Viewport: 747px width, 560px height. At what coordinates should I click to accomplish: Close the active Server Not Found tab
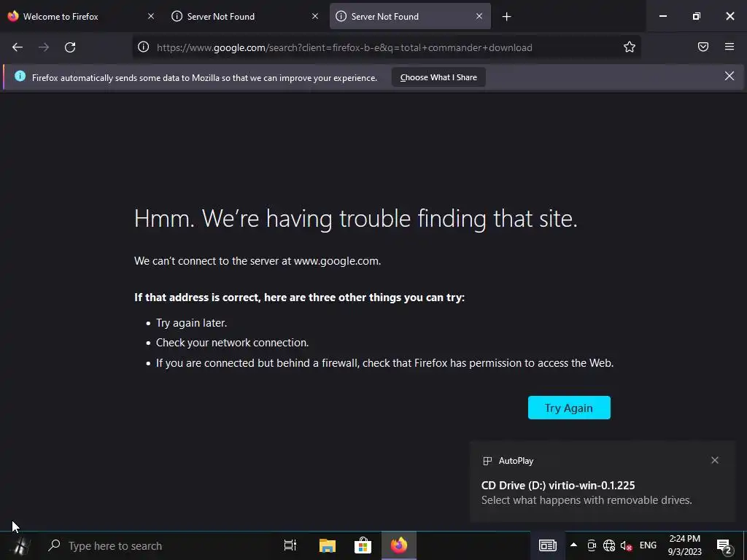tap(479, 16)
